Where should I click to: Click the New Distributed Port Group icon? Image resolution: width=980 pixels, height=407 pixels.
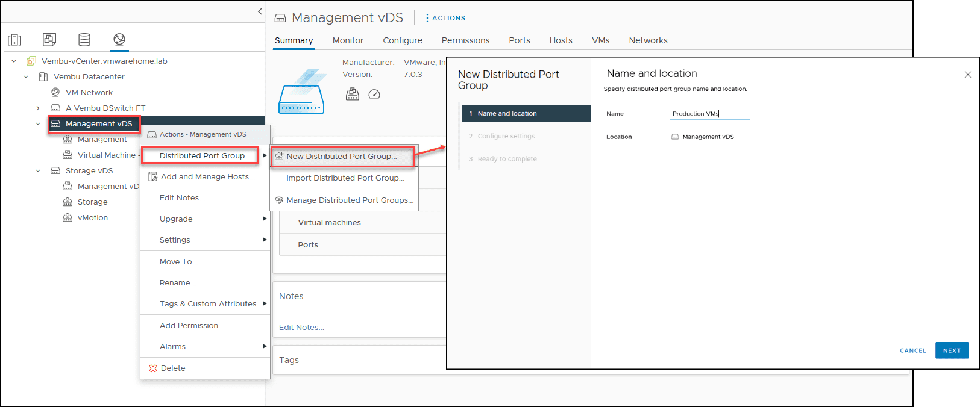[x=279, y=156]
